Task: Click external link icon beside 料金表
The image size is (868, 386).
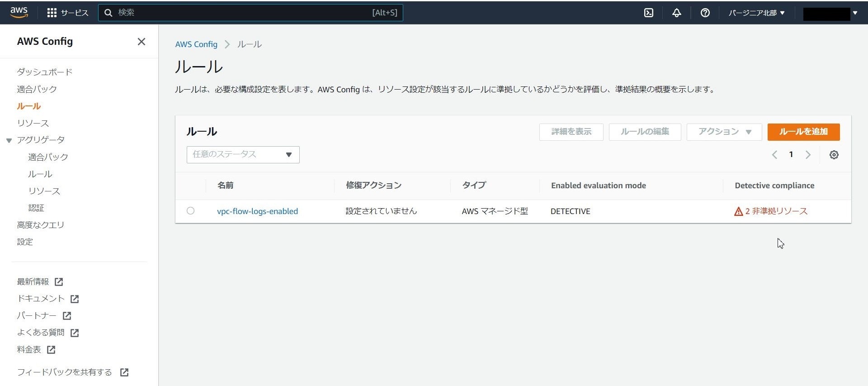Action: [x=51, y=350]
